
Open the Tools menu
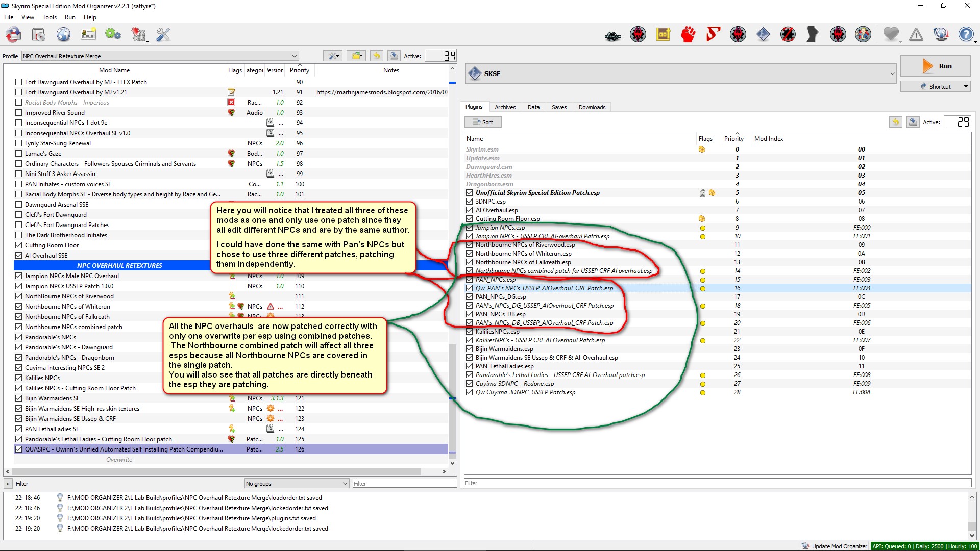pos(49,17)
